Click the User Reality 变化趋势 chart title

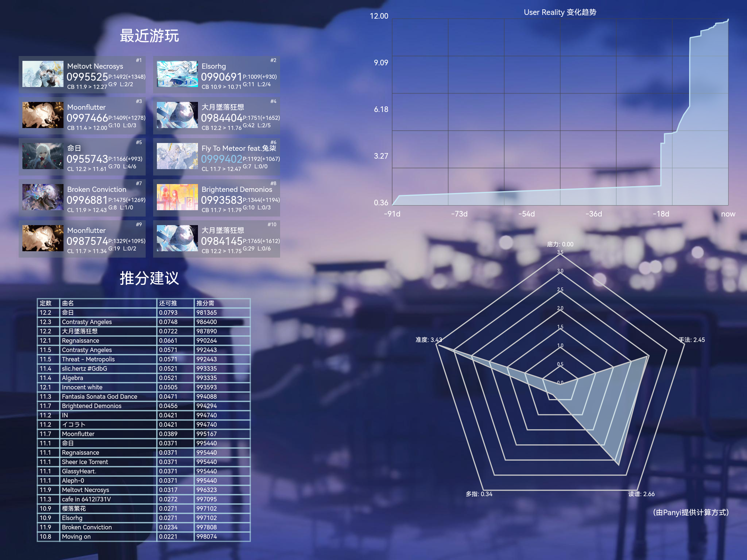point(560,12)
